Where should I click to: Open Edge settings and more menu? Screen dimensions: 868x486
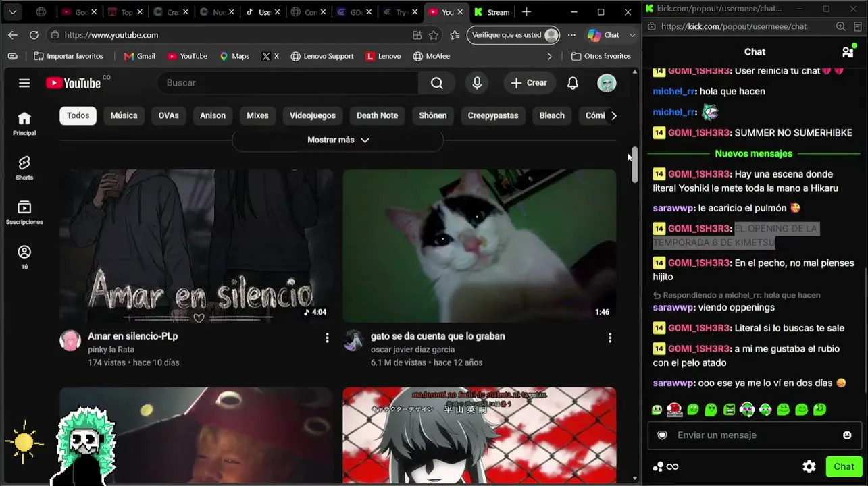571,35
